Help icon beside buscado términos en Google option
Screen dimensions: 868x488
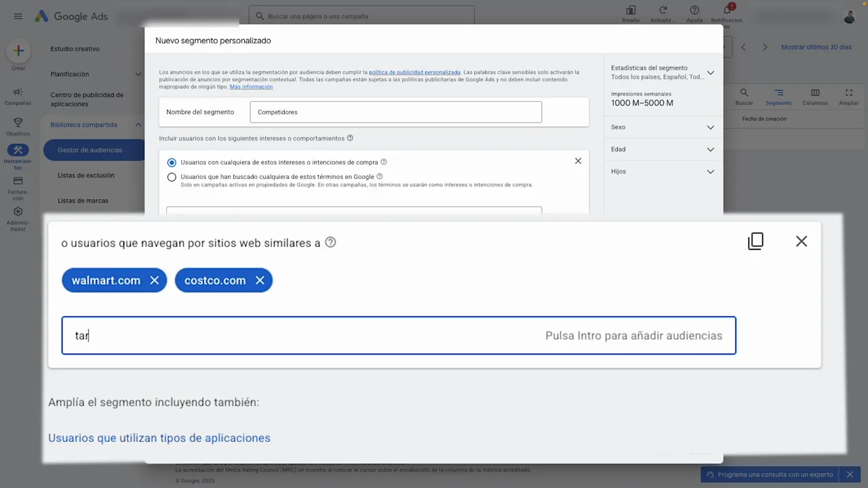[380, 177]
